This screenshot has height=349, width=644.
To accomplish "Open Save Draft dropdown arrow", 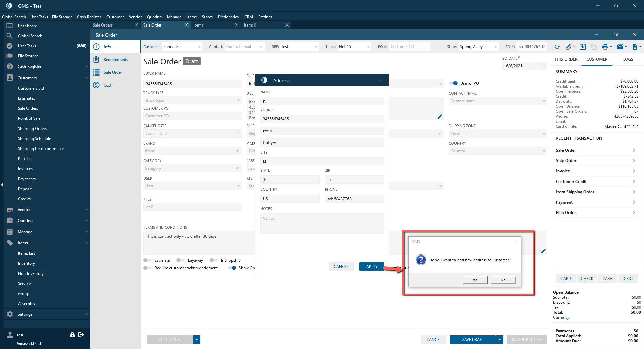I will click(x=500, y=340).
